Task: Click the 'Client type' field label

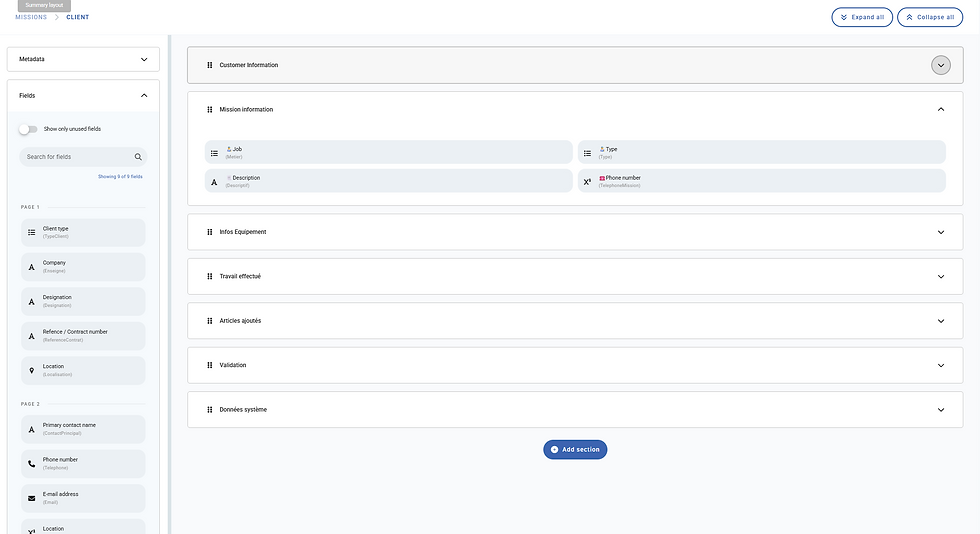Action: click(56, 229)
